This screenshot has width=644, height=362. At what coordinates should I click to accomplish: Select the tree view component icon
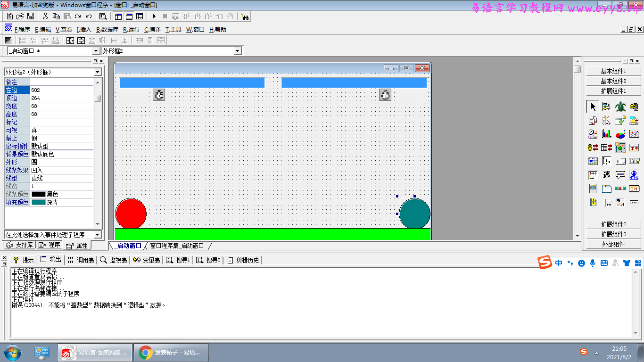[x=606, y=162]
